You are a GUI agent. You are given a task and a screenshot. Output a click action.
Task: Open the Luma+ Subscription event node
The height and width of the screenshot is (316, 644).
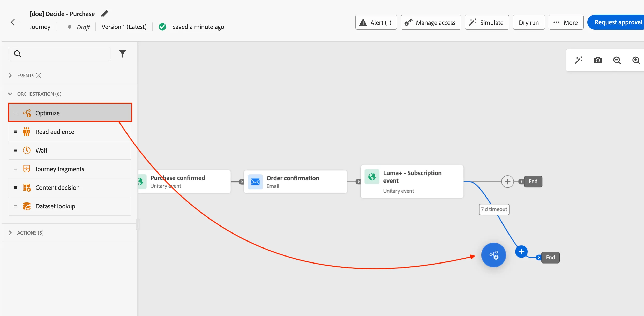(x=412, y=182)
